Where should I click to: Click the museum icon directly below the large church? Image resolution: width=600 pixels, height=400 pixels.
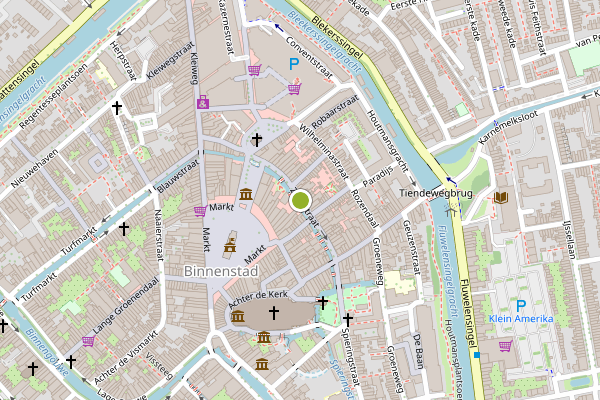pyautogui.click(x=264, y=337)
